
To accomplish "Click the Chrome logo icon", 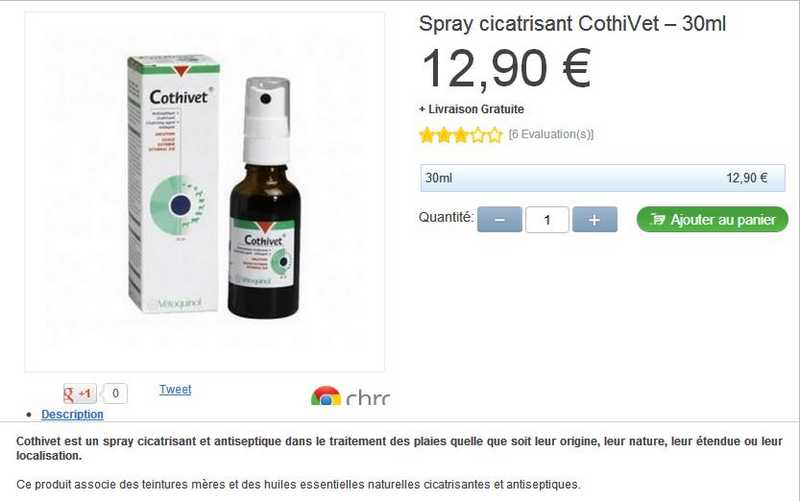I will pyautogui.click(x=326, y=396).
